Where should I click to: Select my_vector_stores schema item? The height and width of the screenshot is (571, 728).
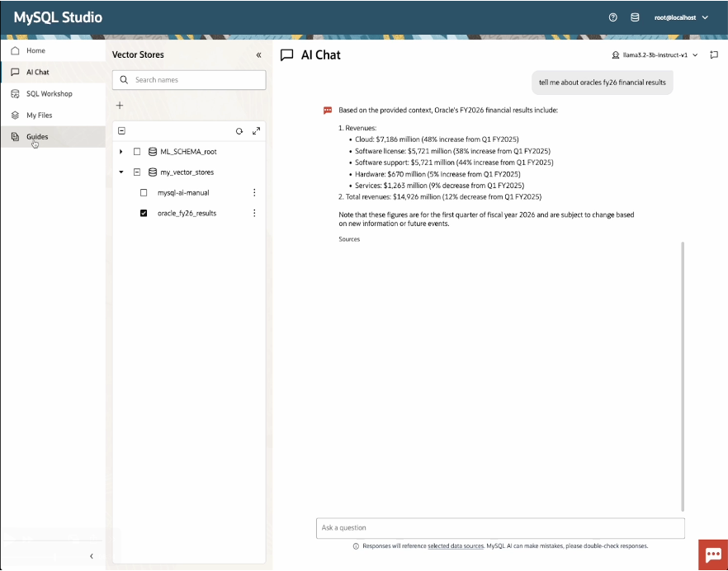[187, 172]
